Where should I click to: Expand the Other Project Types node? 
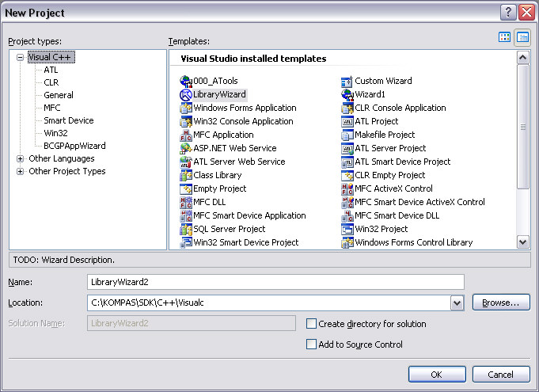[20, 171]
